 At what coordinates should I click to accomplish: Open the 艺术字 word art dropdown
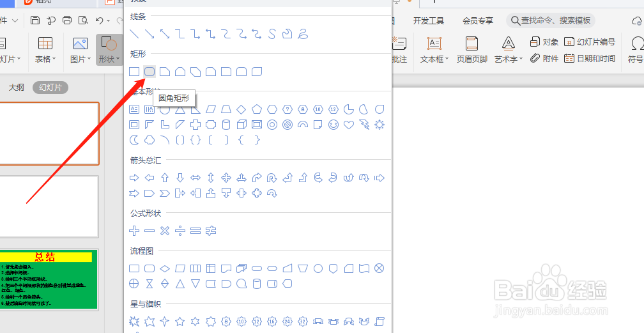pos(509,50)
